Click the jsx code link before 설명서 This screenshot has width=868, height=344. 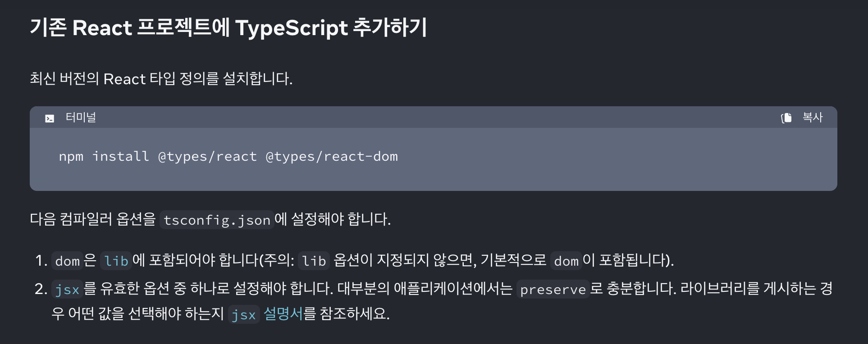click(244, 314)
